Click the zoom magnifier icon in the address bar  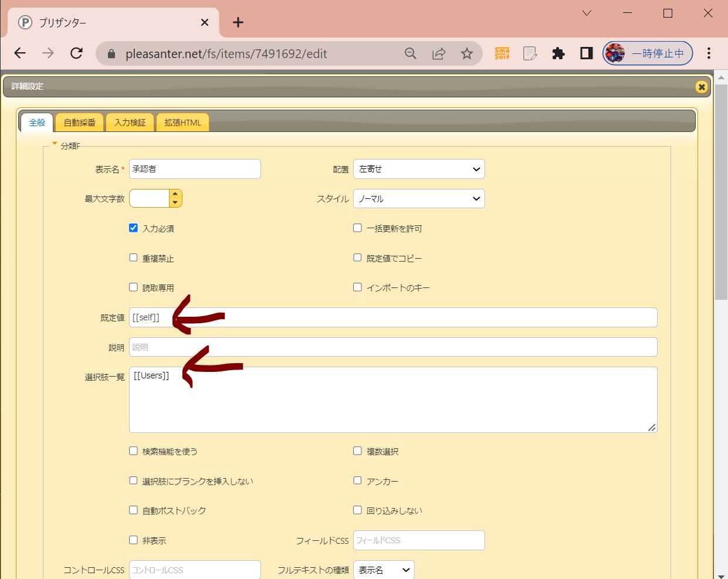coord(411,54)
